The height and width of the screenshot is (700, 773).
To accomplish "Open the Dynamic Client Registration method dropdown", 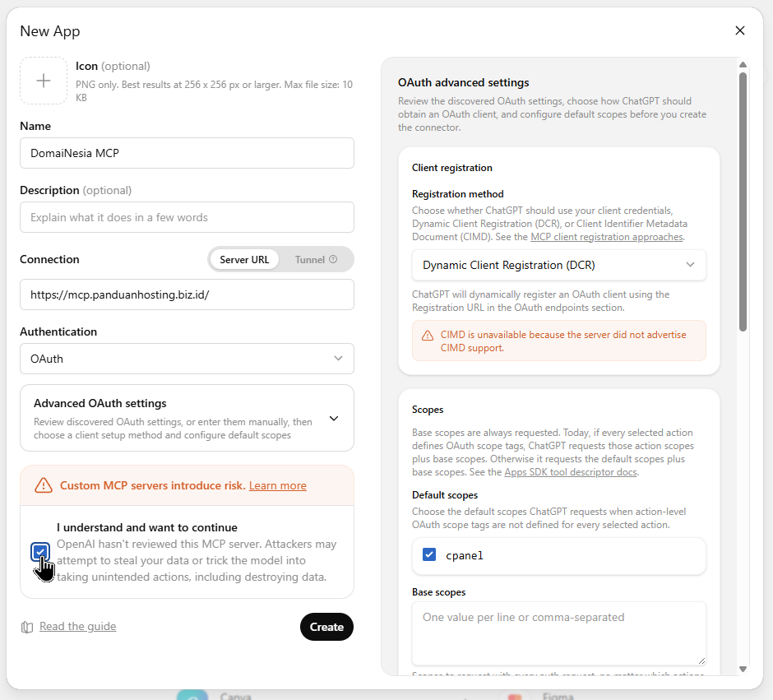I will (x=558, y=265).
